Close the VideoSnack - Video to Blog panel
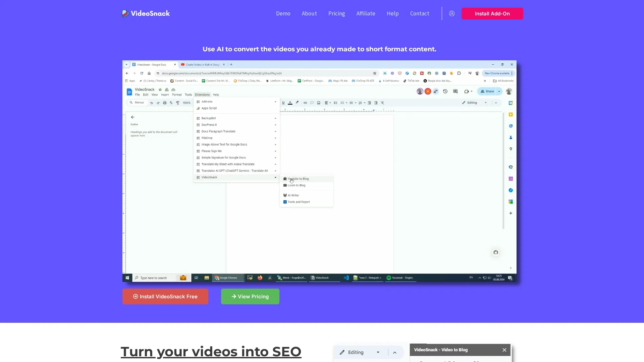The height and width of the screenshot is (362, 644). (x=504, y=350)
